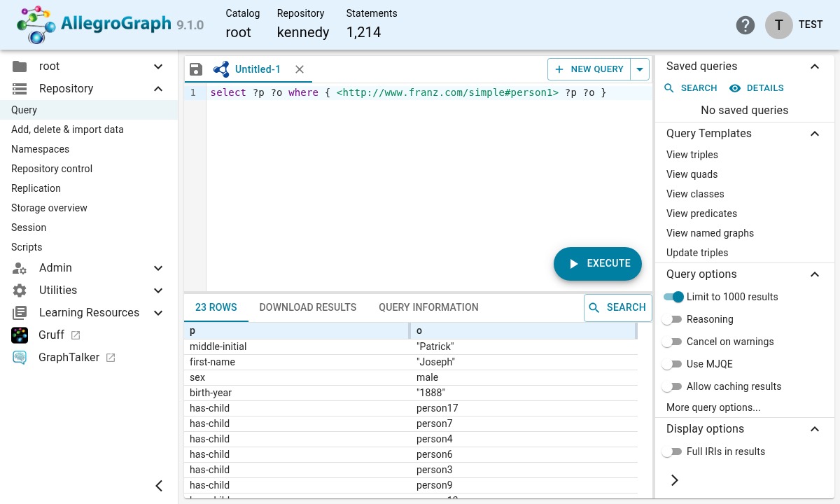This screenshot has width=840, height=504.
Task: Select View predicates query template
Action: point(701,213)
